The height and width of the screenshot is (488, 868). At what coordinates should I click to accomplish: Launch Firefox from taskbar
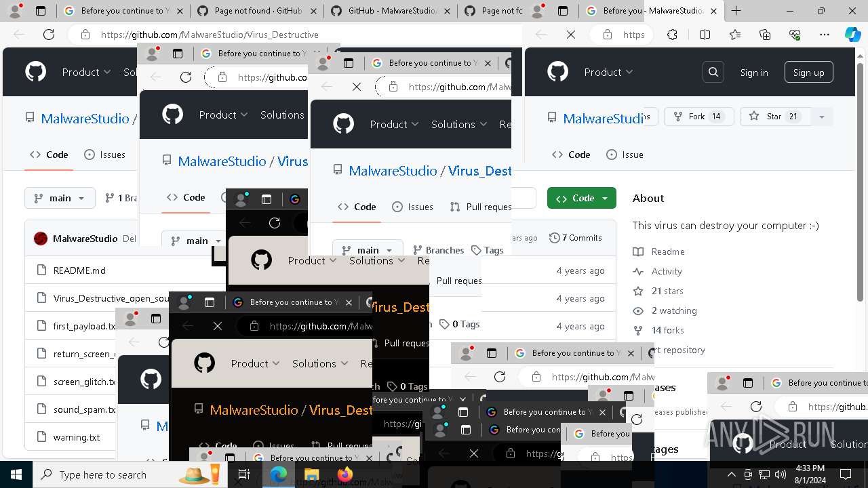[344, 474]
